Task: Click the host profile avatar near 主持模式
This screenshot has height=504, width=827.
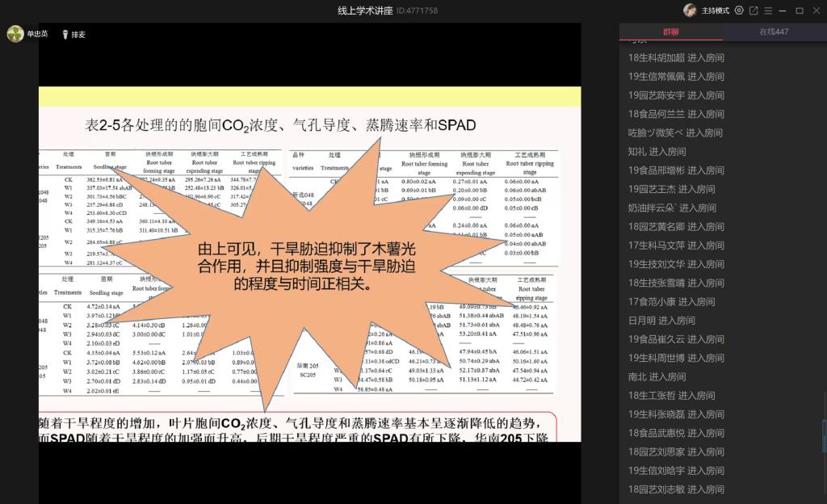Action: [x=690, y=10]
